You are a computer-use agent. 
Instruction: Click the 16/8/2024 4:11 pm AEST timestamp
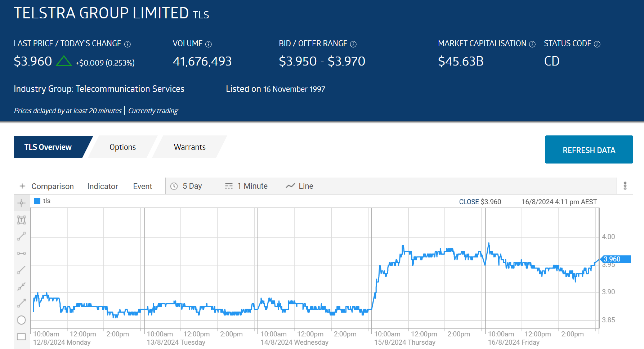point(559,202)
